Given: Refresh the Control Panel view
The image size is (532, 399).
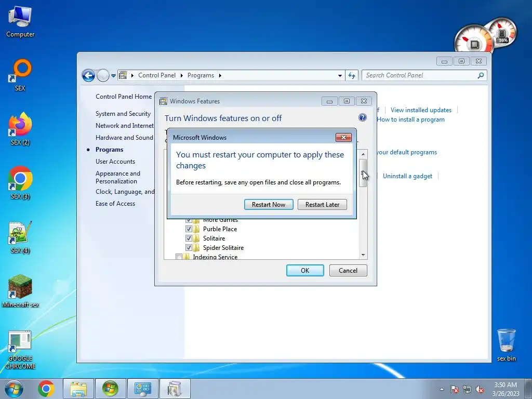Looking at the screenshot, I should tap(352, 75).
